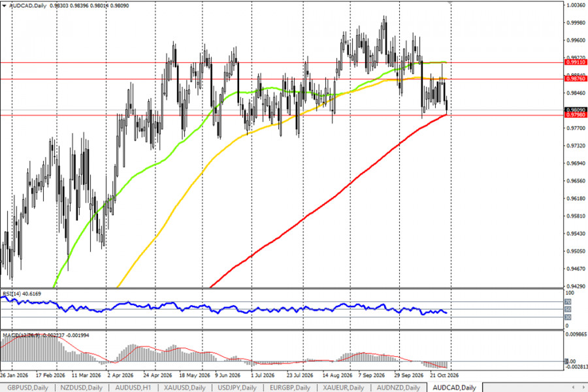Screen dimensions: 588x392
Task: Click the active AUDCAD,Daily tab
Action: coord(454,387)
